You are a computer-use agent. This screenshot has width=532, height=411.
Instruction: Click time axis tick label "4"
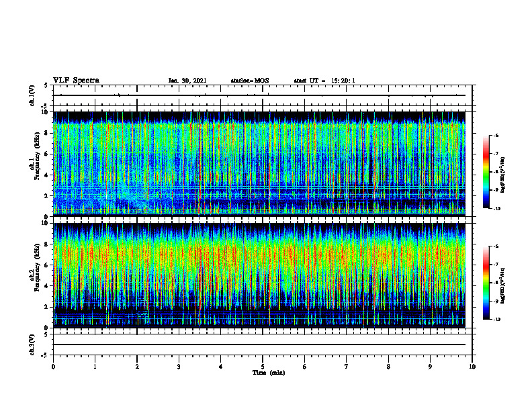point(221,367)
